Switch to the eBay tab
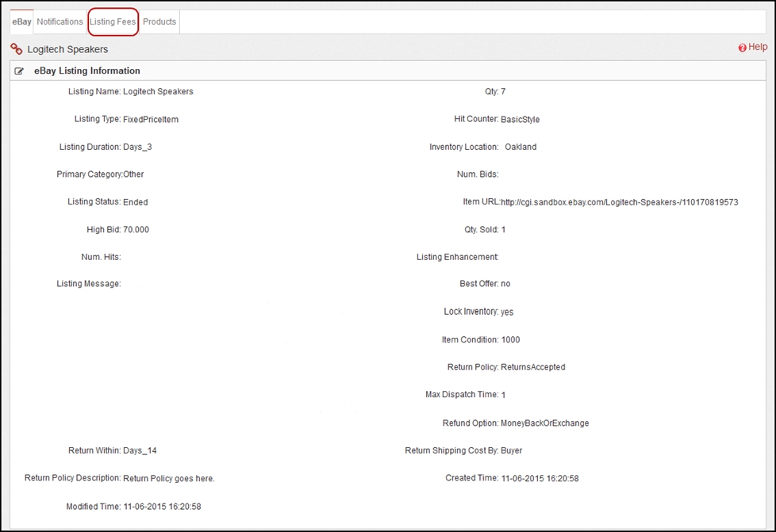Image resolution: width=776 pixels, height=532 pixels. (x=21, y=21)
